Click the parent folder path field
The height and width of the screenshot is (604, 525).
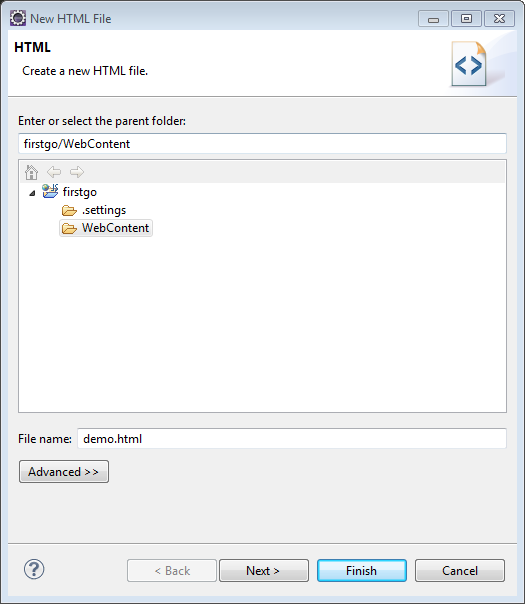(262, 144)
